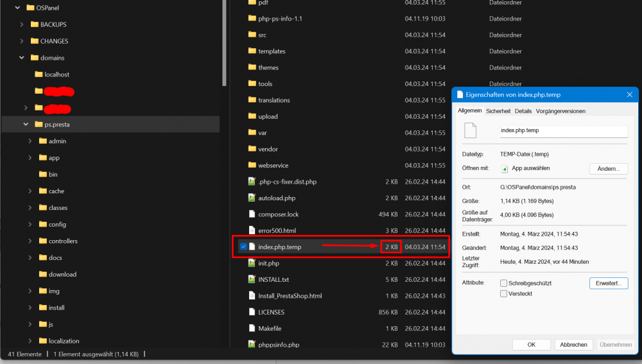This screenshot has width=642, height=364.
Task: Expand the BACKUPS tree node
Action: (22, 24)
